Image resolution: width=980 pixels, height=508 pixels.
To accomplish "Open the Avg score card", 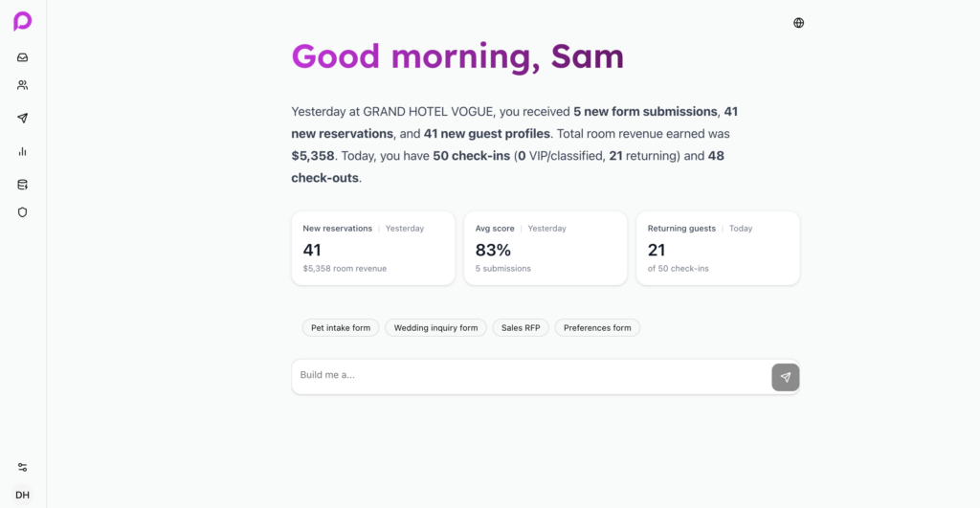I will pos(546,249).
